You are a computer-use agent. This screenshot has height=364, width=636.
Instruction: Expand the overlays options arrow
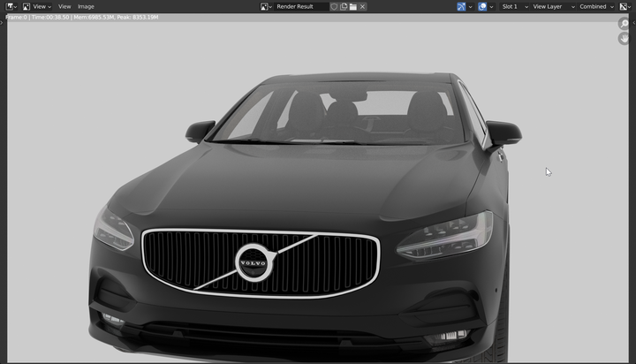pos(491,6)
